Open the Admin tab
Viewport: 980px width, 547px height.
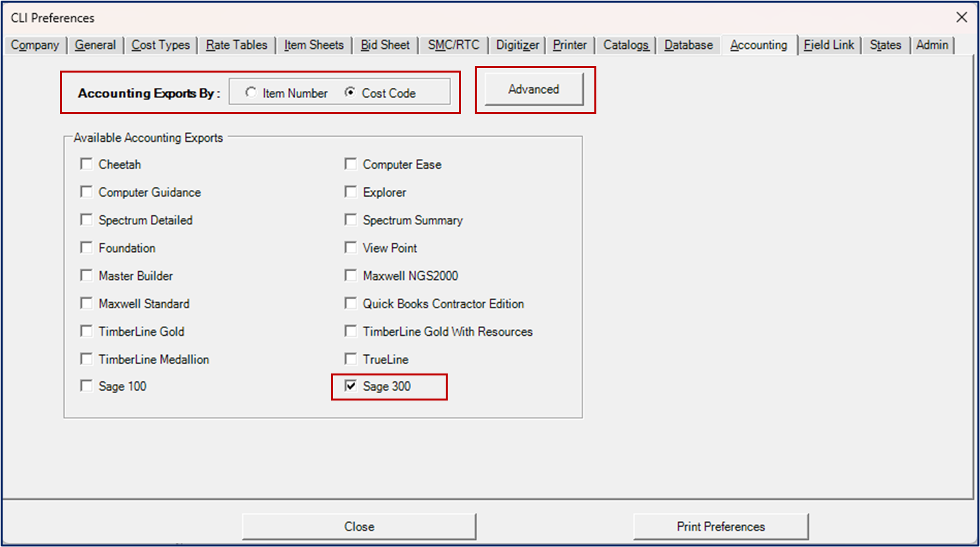(932, 45)
